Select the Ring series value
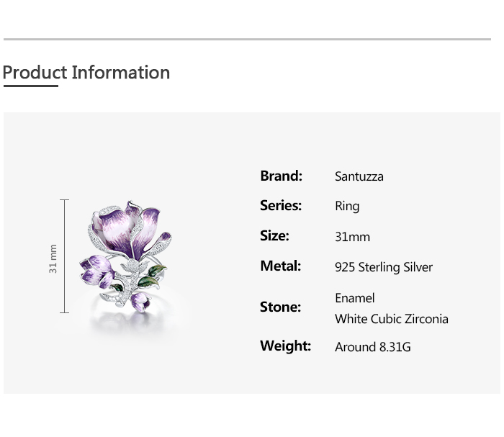The width and height of the screenshot is (504, 437). [x=347, y=207]
